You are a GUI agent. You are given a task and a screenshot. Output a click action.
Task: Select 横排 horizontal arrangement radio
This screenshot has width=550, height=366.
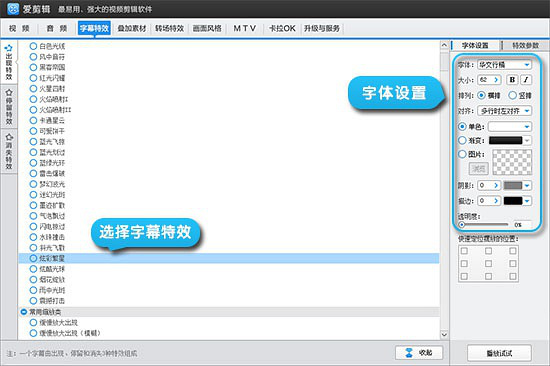(482, 95)
